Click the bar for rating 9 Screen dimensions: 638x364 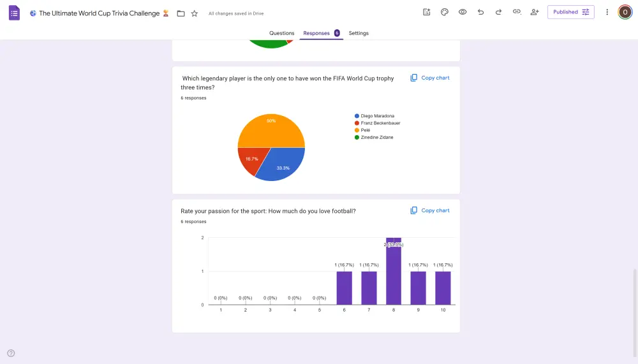click(419, 288)
